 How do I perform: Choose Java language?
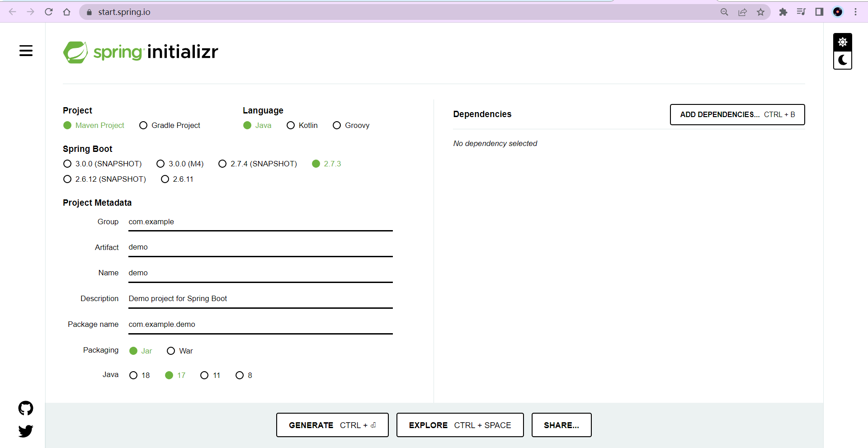pos(257,125)
